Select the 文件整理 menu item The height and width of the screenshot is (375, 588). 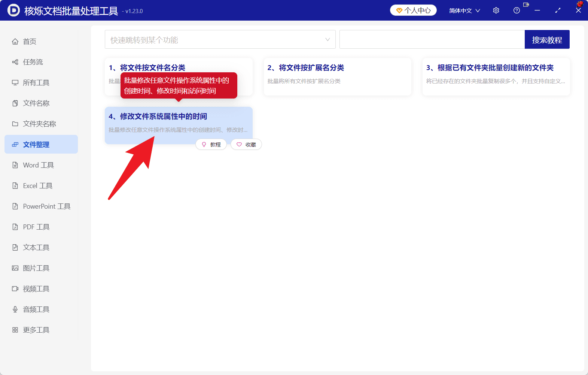coord(41,144)
